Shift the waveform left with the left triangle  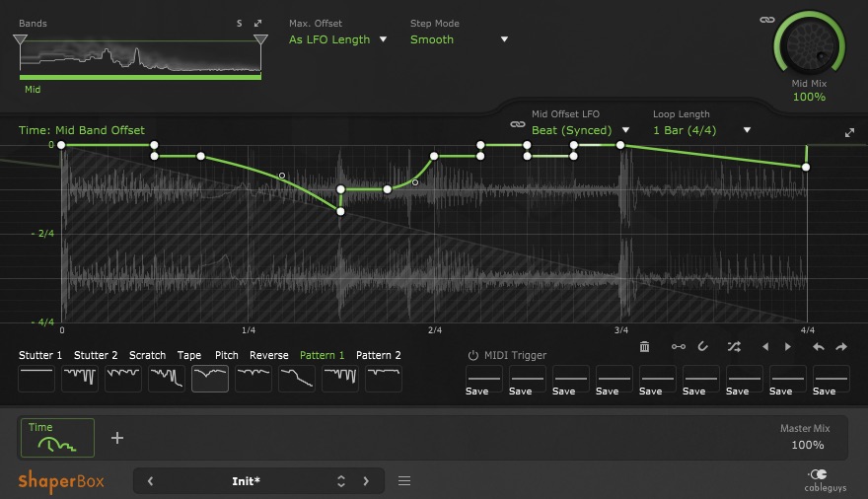pos(764,347)
